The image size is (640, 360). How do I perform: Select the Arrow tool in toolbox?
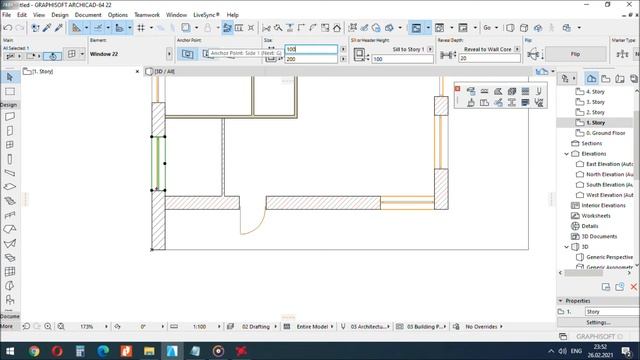(10, 77)
